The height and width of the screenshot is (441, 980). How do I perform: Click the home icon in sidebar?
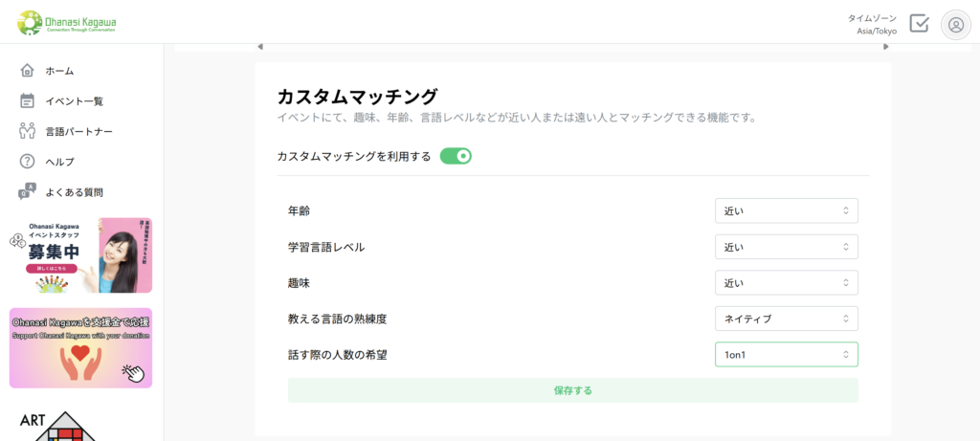point(28,71)
